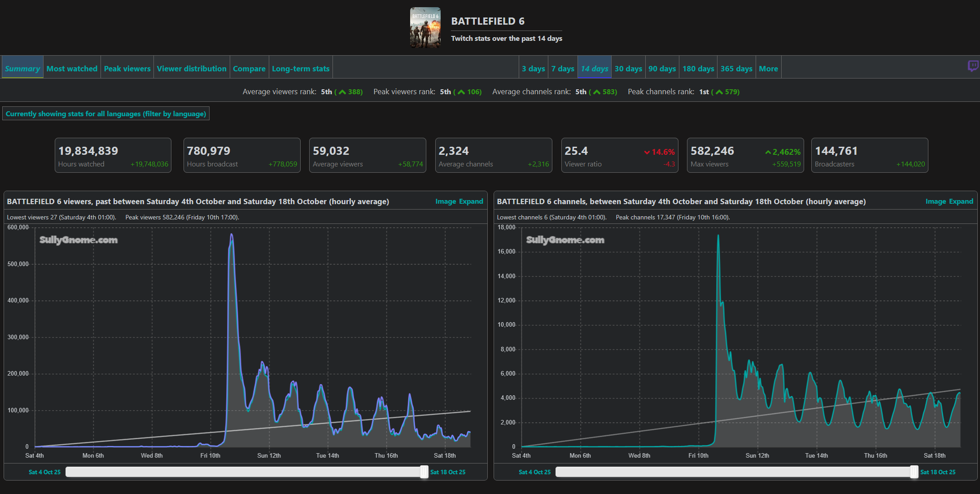The image size is (980, 494).
Task: Click the Twitch icon at top right
Action: coord(972,66)
